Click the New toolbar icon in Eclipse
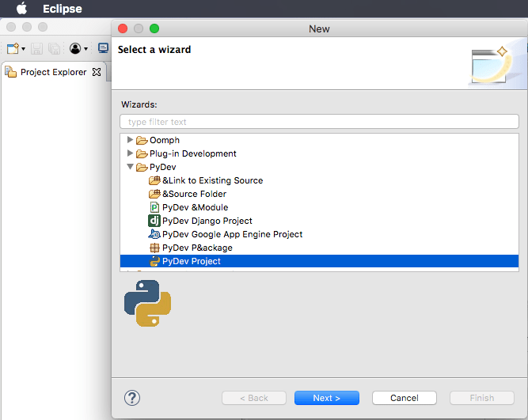The width and height of the screenshot is (528, 420). pyautogui.click(x=13, y=49)
